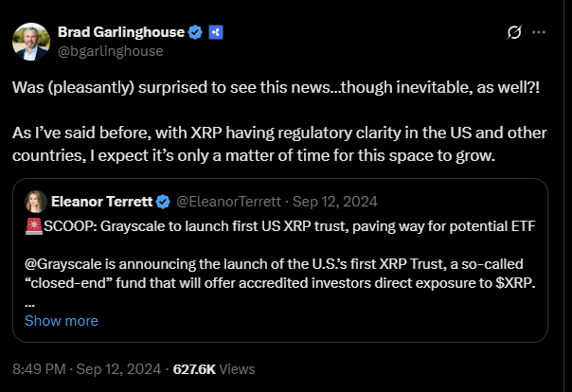Open the @Grayscale mention in quoted post

(x=63, y=264)
